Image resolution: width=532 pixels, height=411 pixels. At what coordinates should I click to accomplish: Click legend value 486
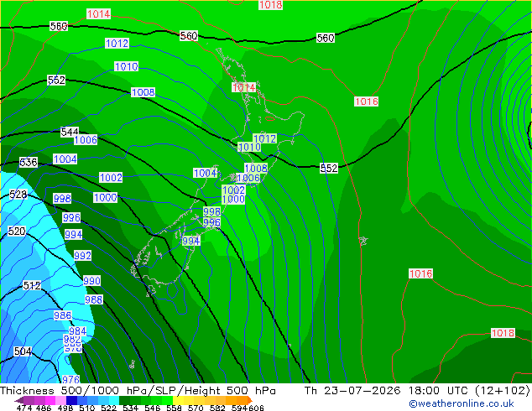pyautogui.click(x=44, y=408)
